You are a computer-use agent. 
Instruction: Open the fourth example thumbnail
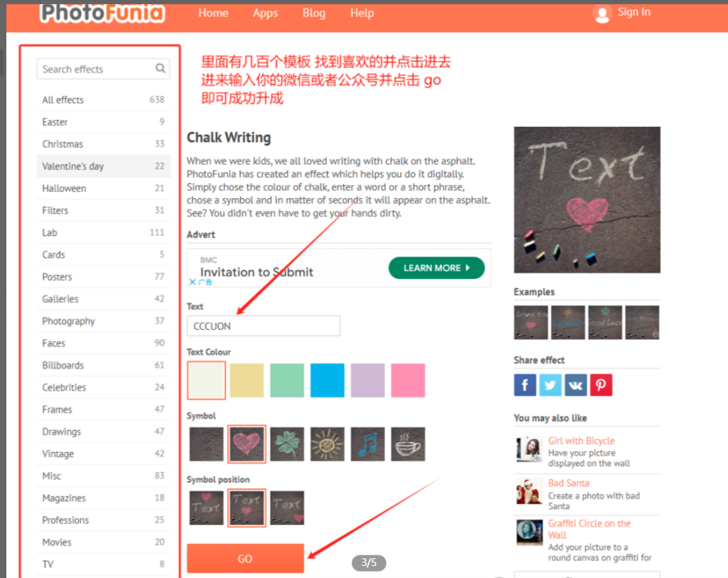(642, 322)
